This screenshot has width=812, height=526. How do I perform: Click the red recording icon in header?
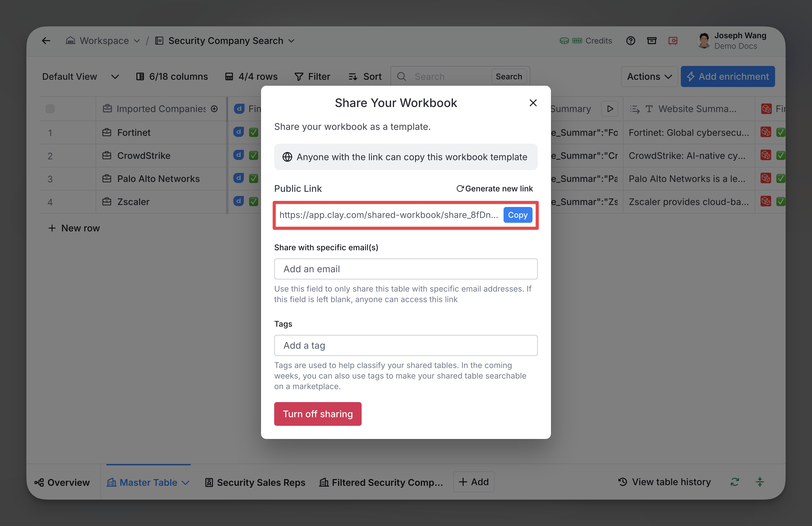pos(673,41)
